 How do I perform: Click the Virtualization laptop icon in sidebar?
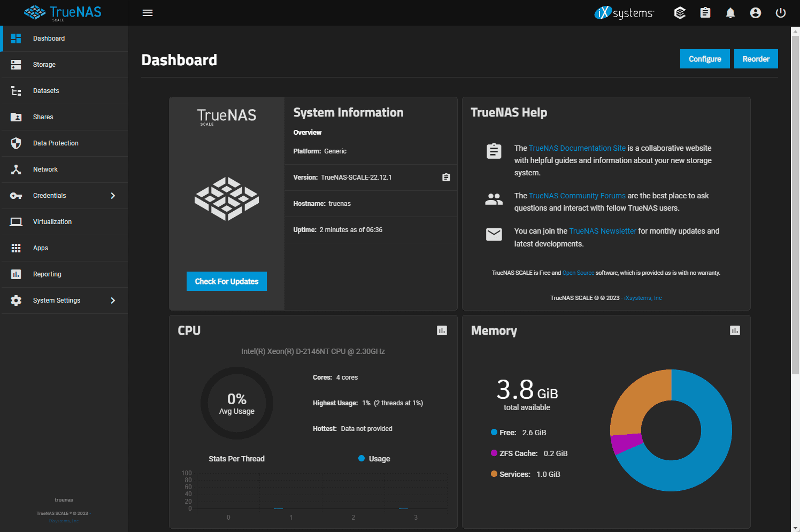(16, 222)
